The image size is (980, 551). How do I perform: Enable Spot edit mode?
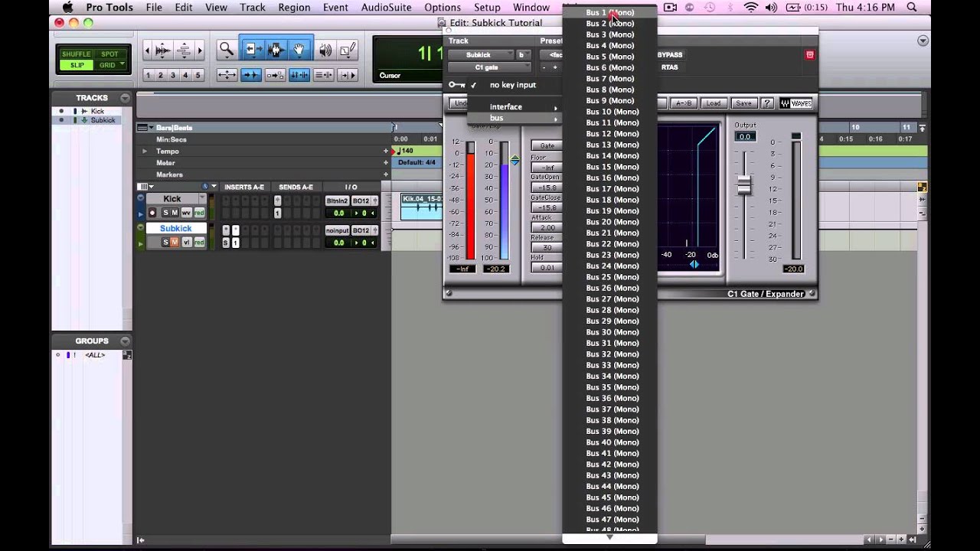[x=109, y=54]
